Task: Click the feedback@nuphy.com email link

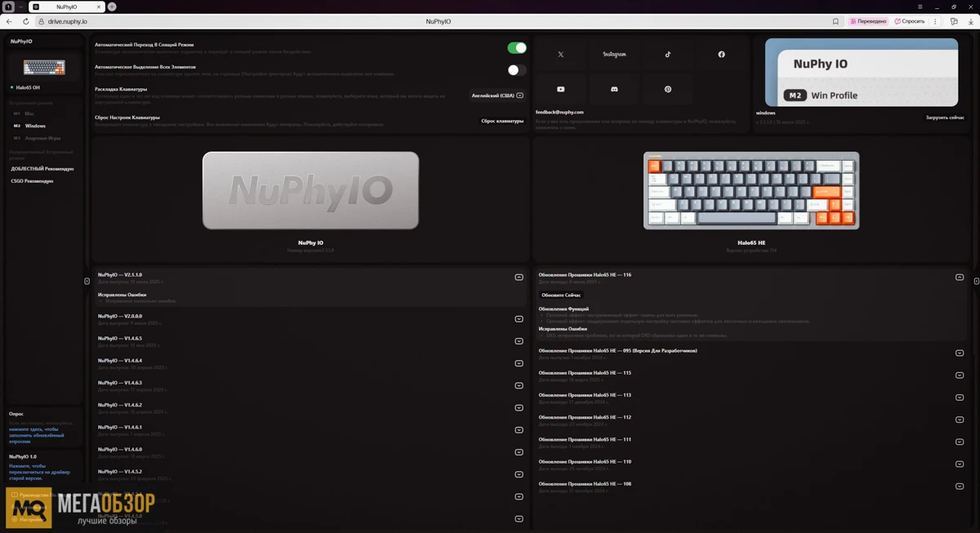Action: 559,112
